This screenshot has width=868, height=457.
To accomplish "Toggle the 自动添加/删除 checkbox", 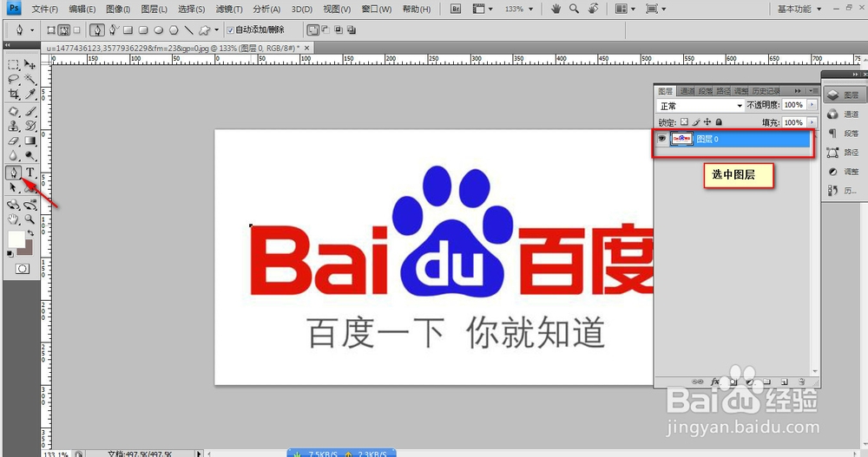I will (230, 29).
